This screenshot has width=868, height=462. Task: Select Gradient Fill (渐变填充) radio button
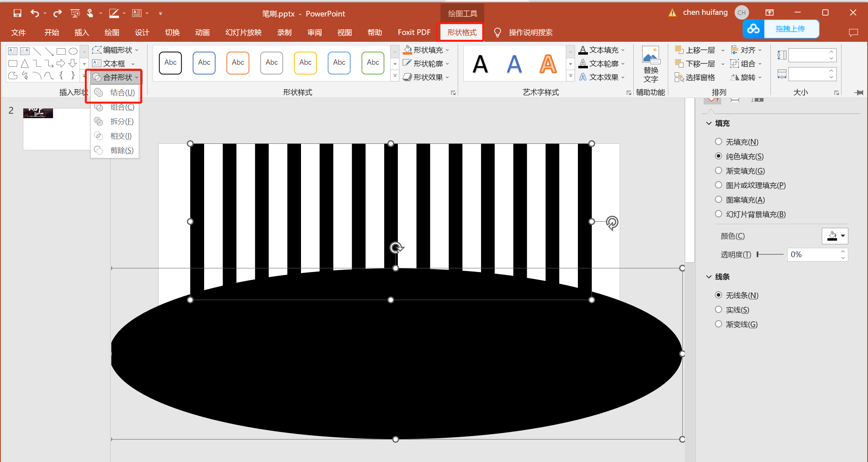point(719,170)
